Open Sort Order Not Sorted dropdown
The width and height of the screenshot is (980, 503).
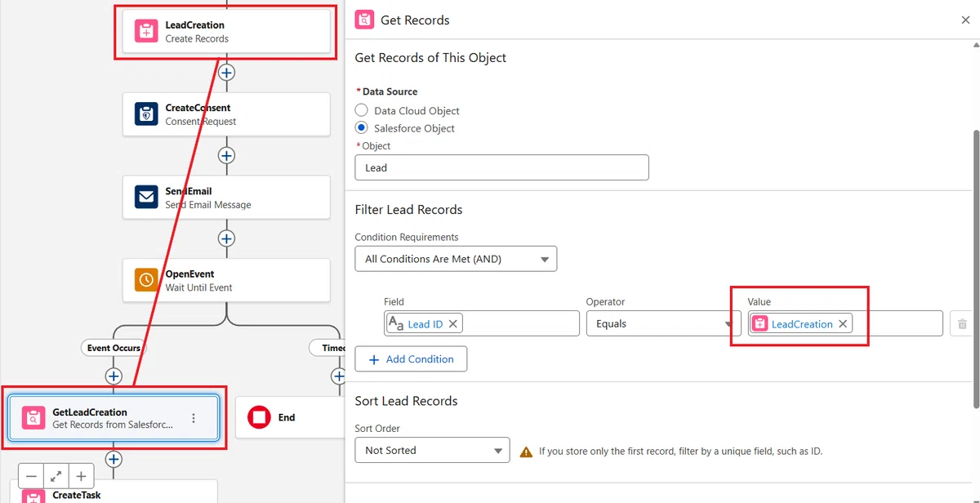coord(432,450)
